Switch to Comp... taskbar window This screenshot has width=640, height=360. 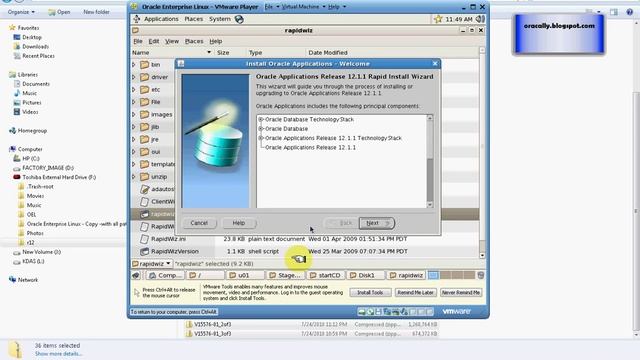tap(165, 276)
